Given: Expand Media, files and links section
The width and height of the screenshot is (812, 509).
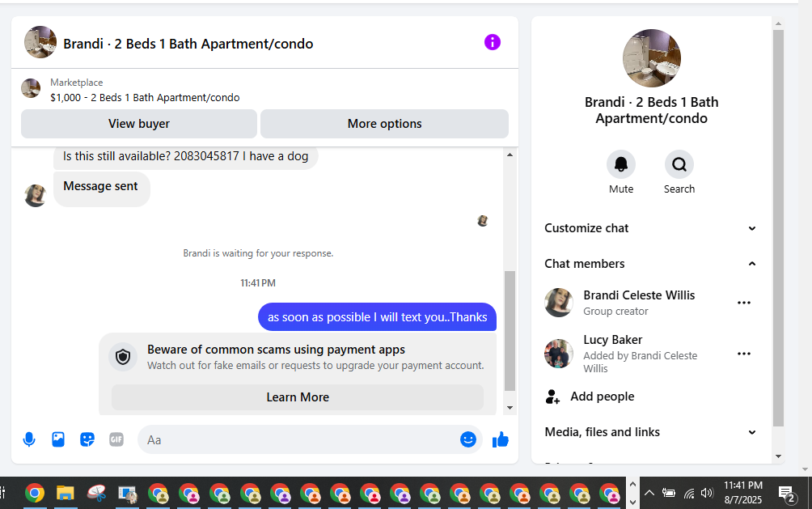Looking at the screenshot, I should tap(650, 432).
